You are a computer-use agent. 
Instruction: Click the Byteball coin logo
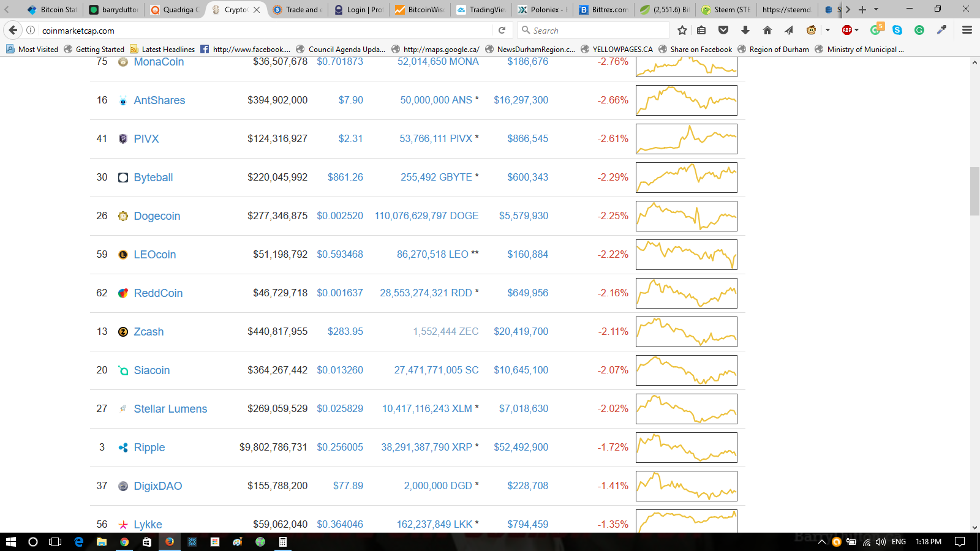click(123, 178)
